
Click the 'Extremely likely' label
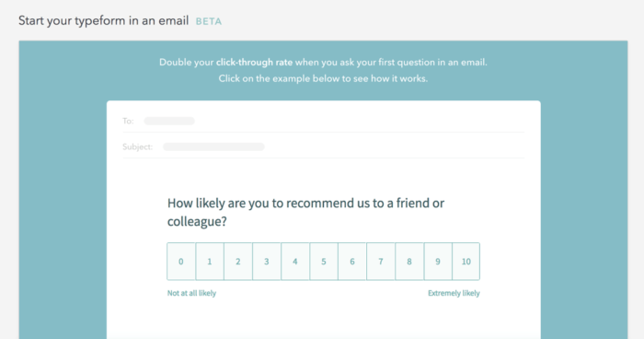coord(454,293)
